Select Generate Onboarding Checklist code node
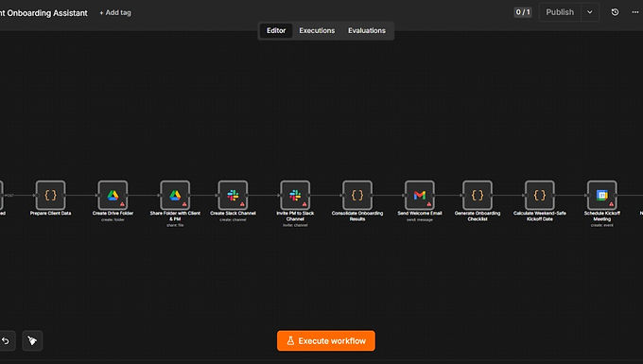Image resolution: width=643 pixels, height=364 pixels. [x=478, y=195]
